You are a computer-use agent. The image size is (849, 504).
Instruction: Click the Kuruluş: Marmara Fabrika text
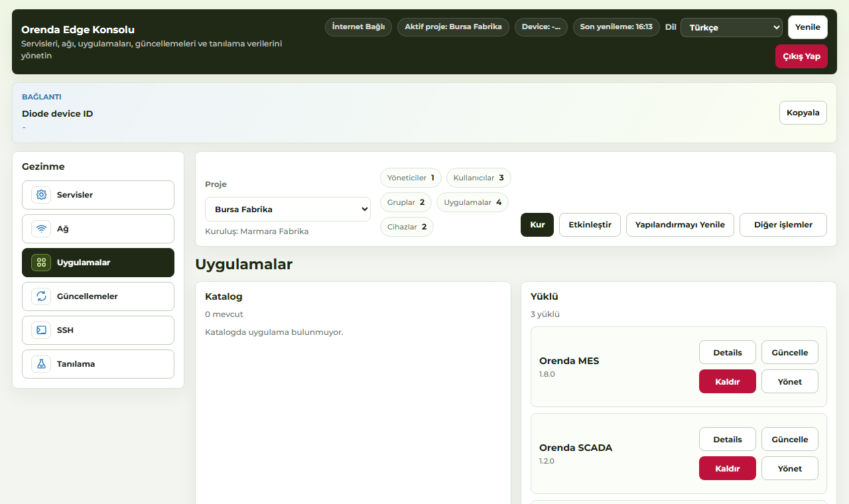257,231
